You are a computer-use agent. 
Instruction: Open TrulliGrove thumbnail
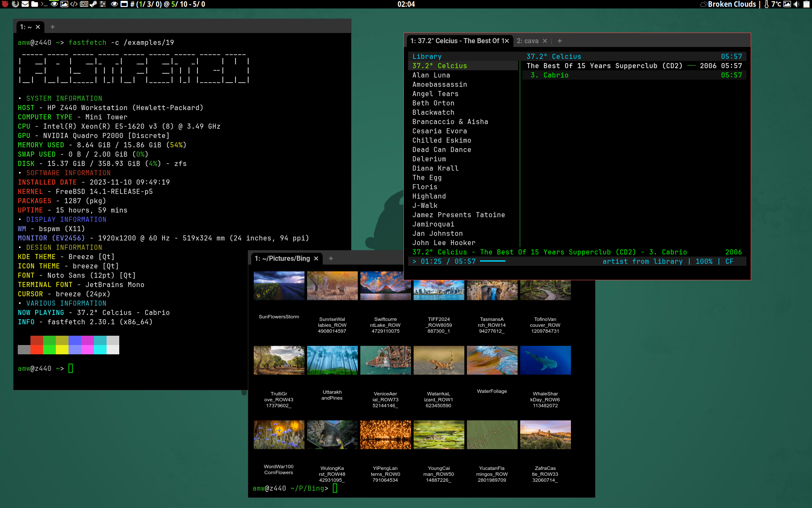pos(279,360)
